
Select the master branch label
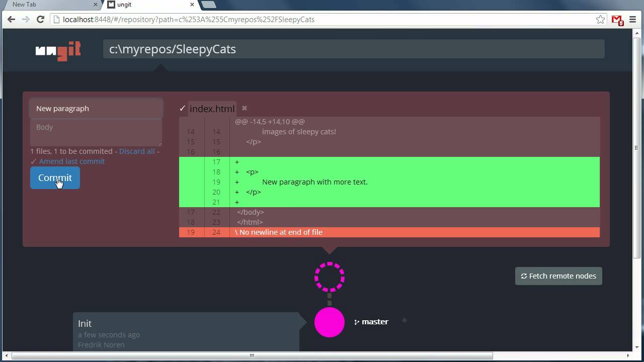click(x=371, y=322)
